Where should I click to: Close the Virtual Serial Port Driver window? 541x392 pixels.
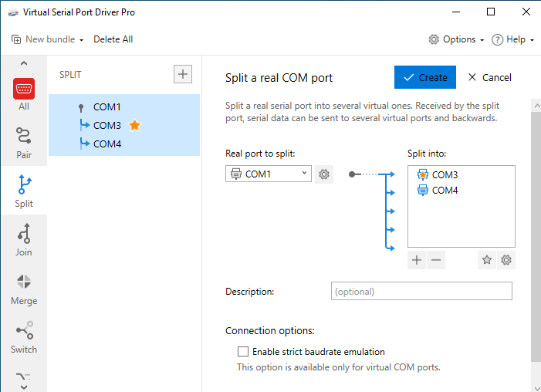coord(526,12)
